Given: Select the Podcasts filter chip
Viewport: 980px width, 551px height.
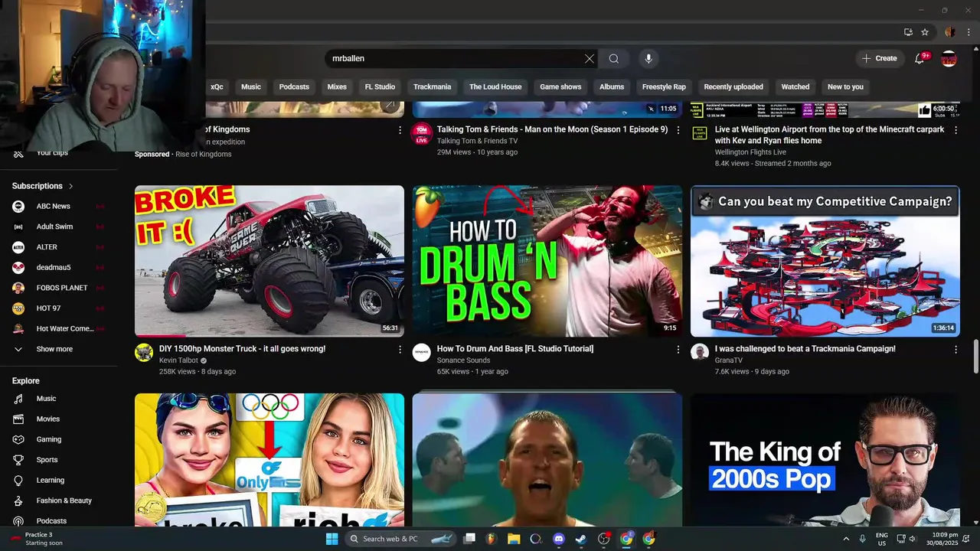Looking at the screenshot, I should [294, 86].
